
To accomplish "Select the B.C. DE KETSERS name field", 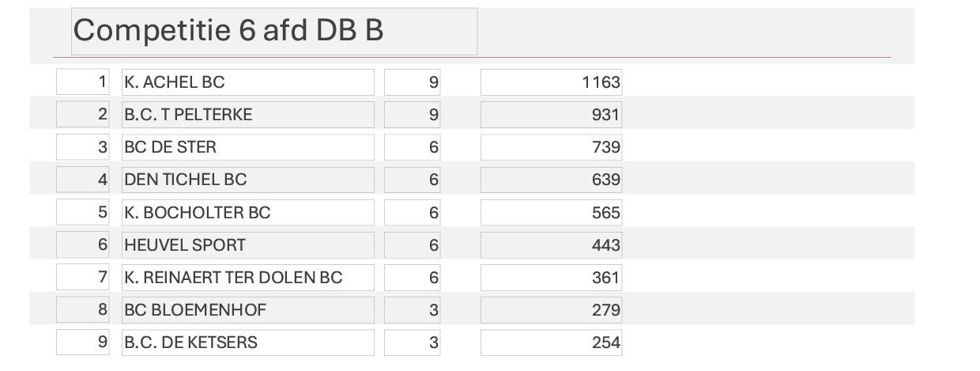I will click(247, 343).
